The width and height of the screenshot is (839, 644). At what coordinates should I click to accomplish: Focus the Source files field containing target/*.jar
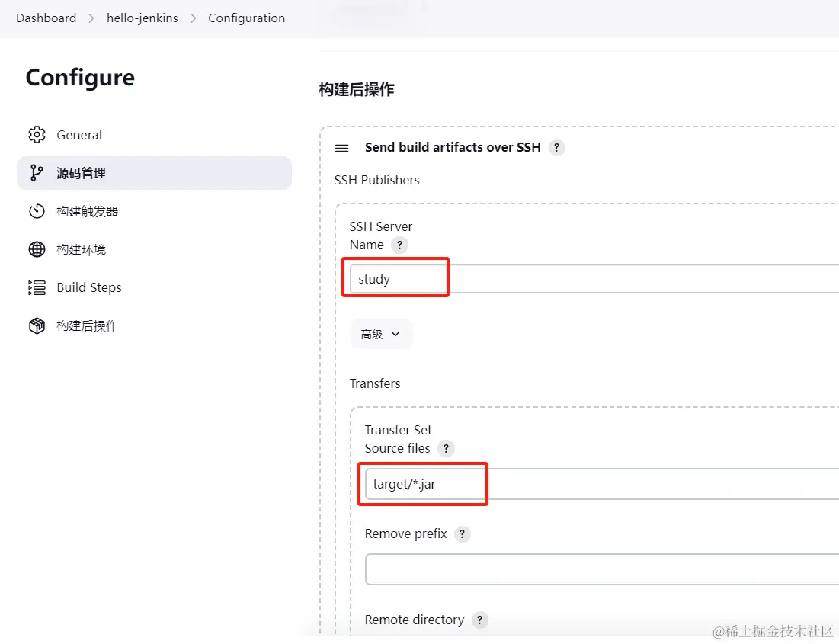(x=602, y=484)
